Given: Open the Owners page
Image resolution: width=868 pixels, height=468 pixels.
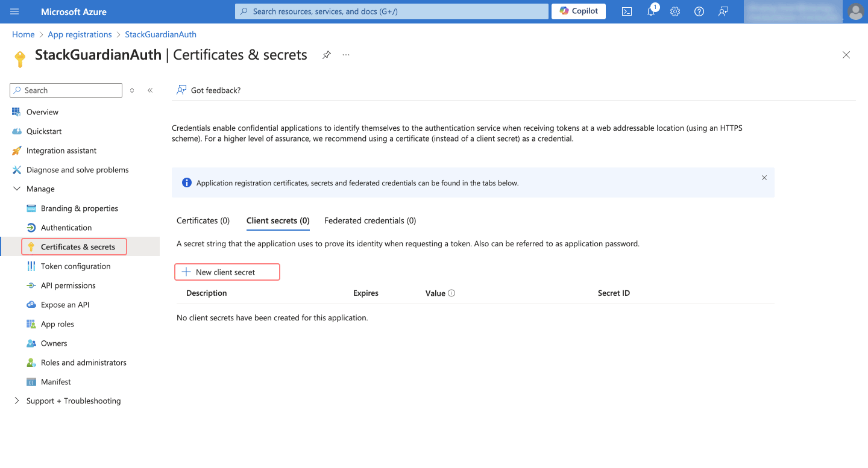Looking at the screenshot, I should point(52,343).
